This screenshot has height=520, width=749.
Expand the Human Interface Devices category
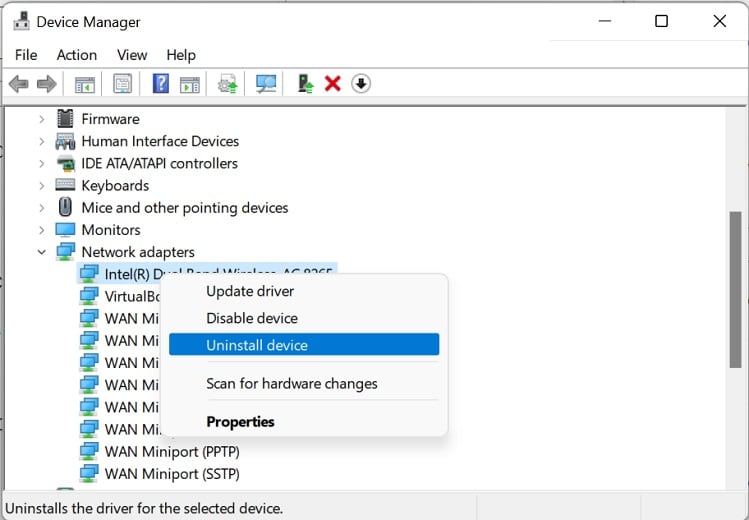coord(42,141)
